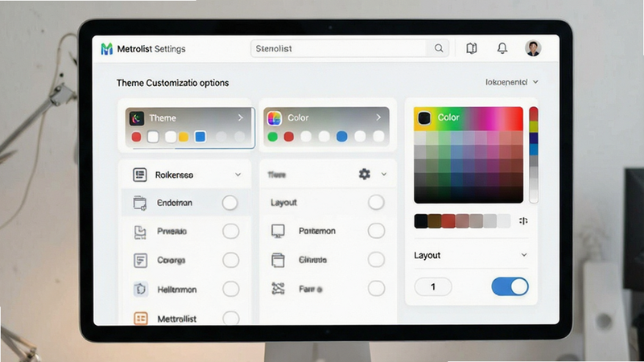Image resolution: width=644 pixels, height=362 pixels.
Task: Choose the red palette swatch
Action: pos(448,220)
